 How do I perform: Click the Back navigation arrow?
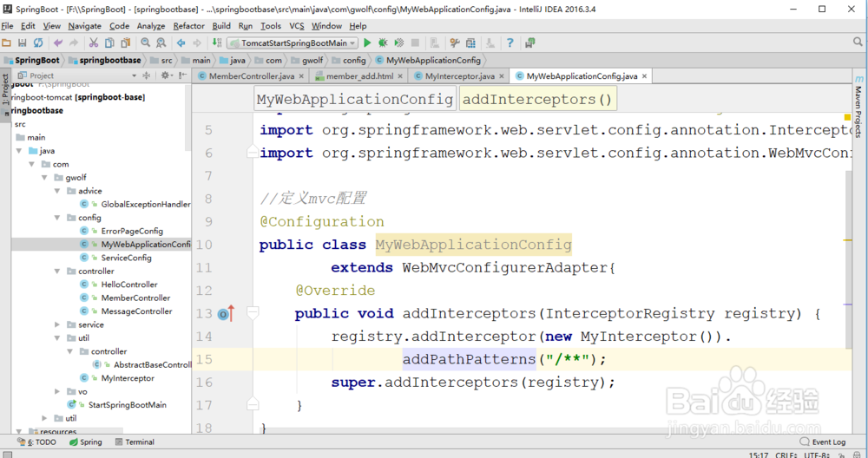pos(181,43)
